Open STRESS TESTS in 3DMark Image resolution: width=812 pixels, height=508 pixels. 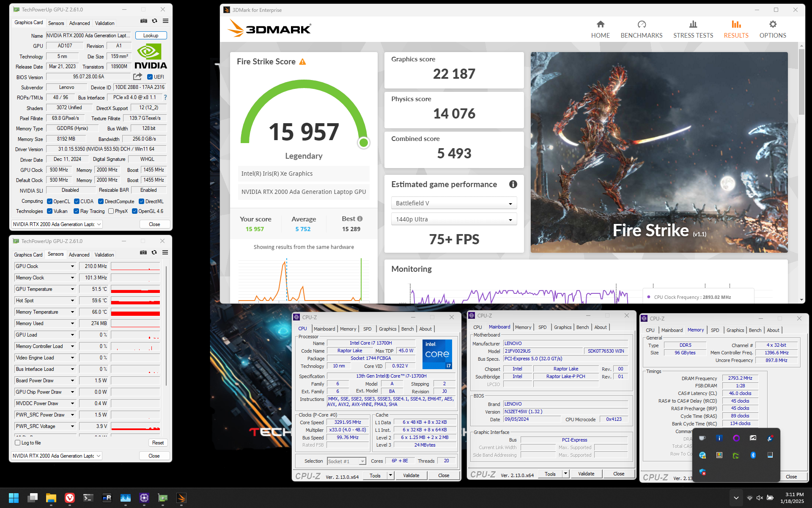(693, 30)
